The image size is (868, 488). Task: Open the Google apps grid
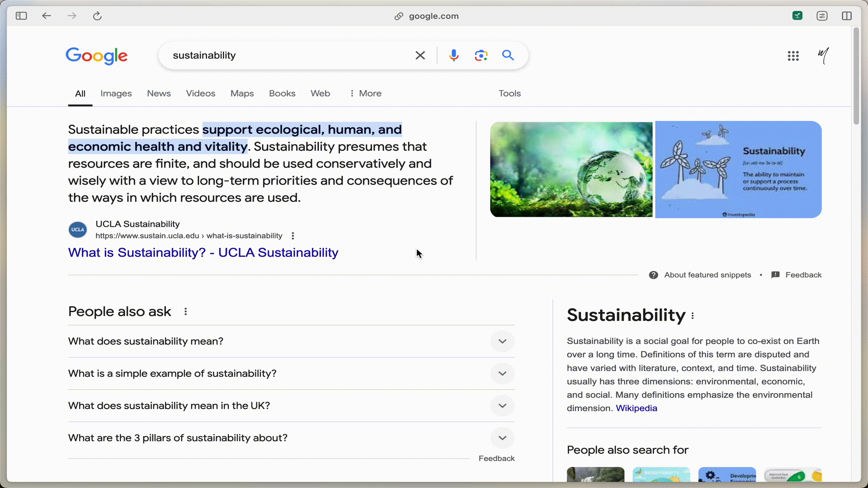[x=793, y=56]
